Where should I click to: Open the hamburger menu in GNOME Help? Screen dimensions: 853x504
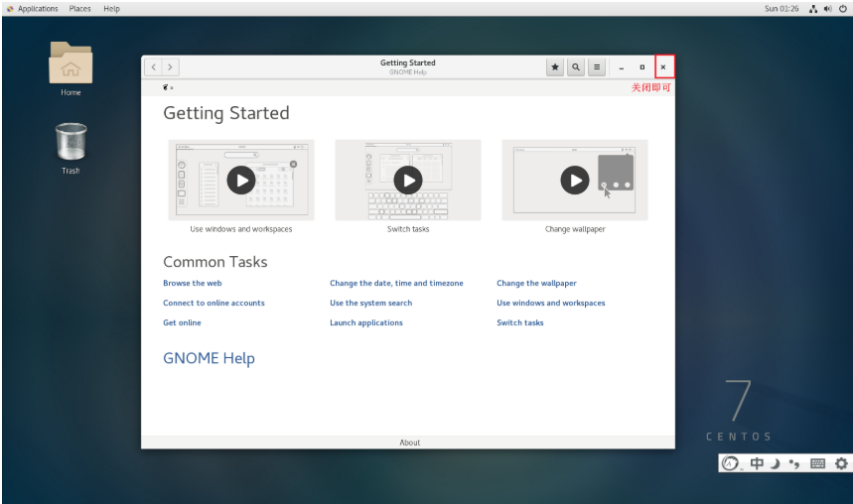pyautogui.click(x=597, y=66)
